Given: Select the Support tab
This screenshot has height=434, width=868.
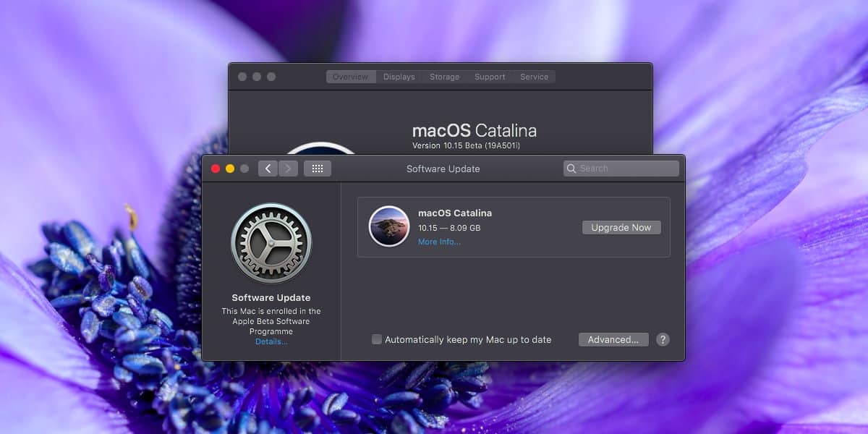Looking at the screenshot, I should pos(489,77).
